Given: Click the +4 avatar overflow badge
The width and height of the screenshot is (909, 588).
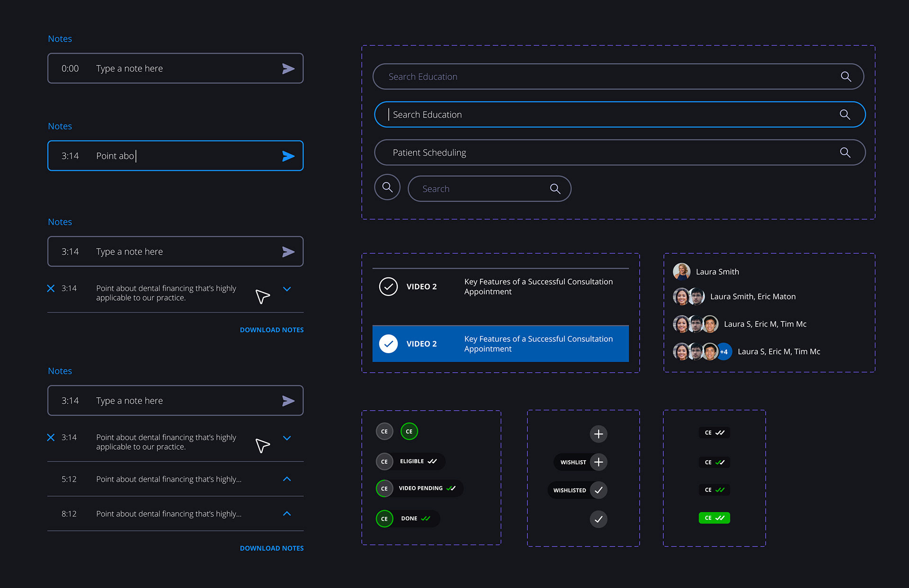Looking at the screenshot, I should coord(724,352).
